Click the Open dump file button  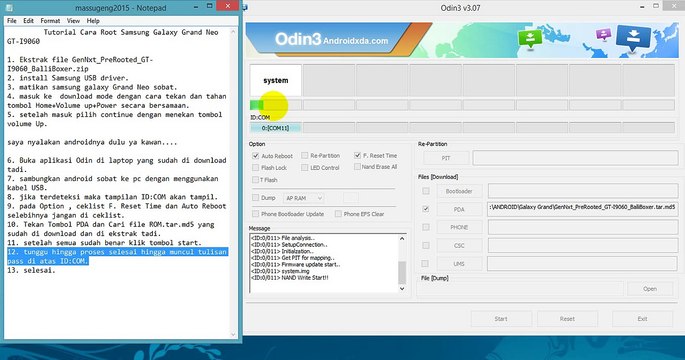[x=650, y=289]
